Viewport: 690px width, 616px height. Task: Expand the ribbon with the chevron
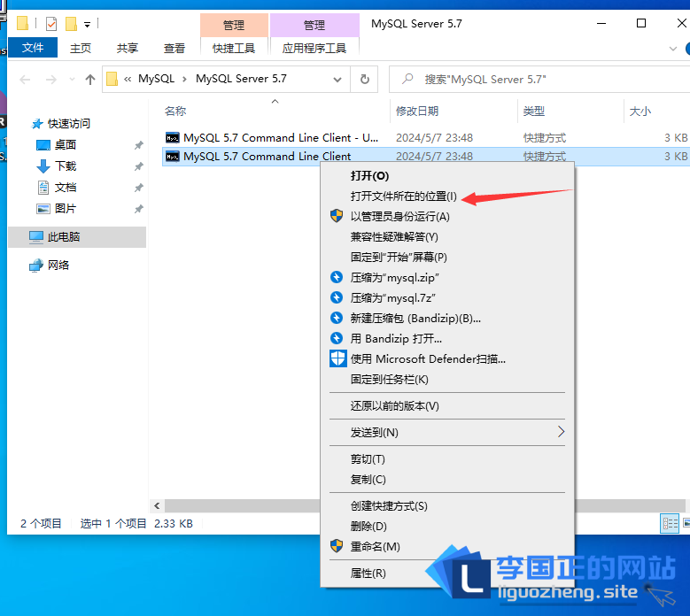coord(673,49)
